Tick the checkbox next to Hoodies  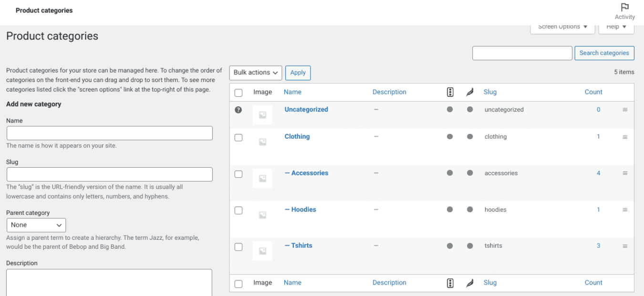coord(239,210)
